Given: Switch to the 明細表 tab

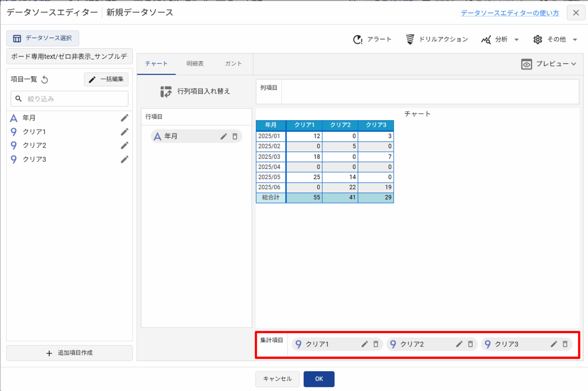Looking at the screenshot, I should click(x=195, y=64).
